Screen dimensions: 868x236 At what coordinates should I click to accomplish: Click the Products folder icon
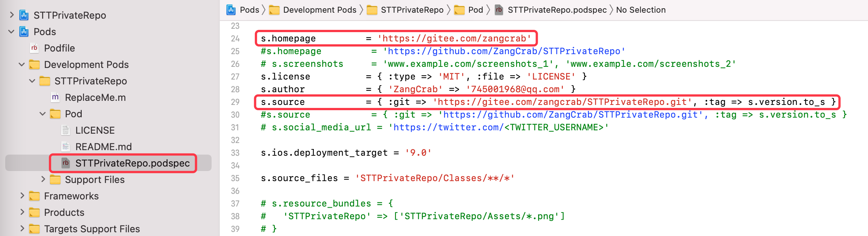[x=34, y=212]
